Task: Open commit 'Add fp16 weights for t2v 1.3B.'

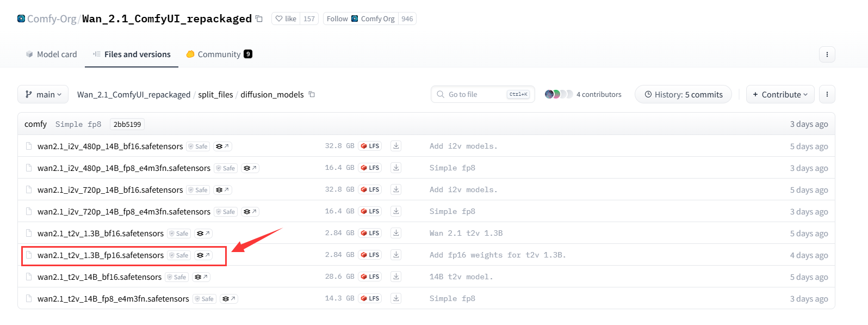Action: click(x=498, y=255)
